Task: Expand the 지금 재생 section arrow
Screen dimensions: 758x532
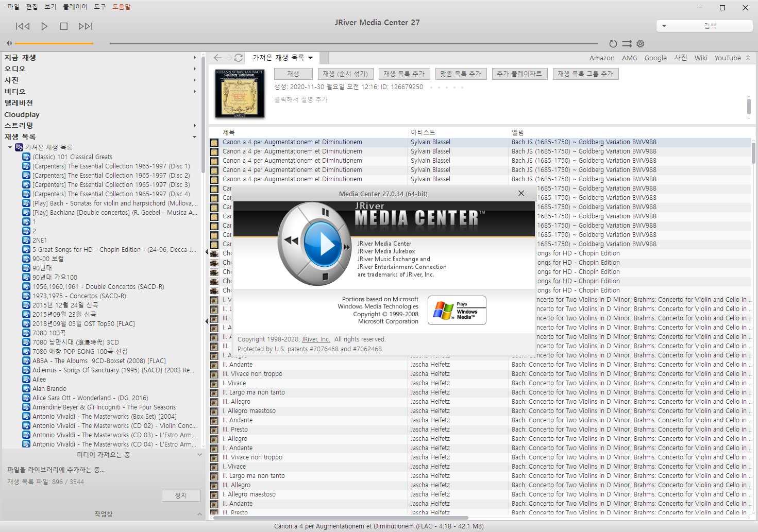Action: tap(194, 58)
